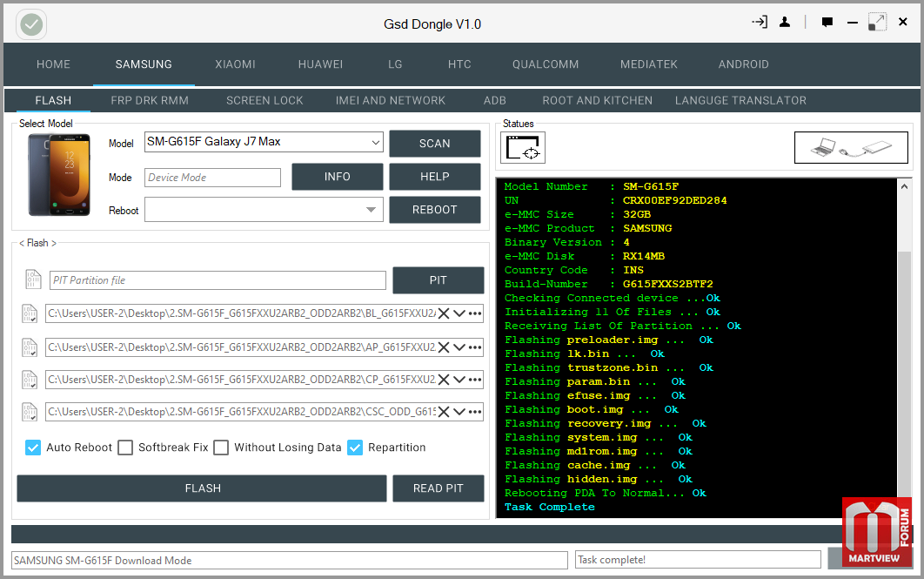Click the FLASH button

[x=202, y=488]
